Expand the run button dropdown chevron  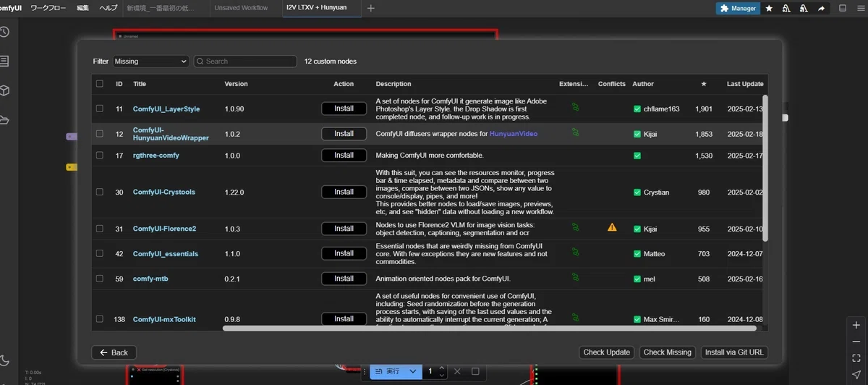tap(413, 371)
